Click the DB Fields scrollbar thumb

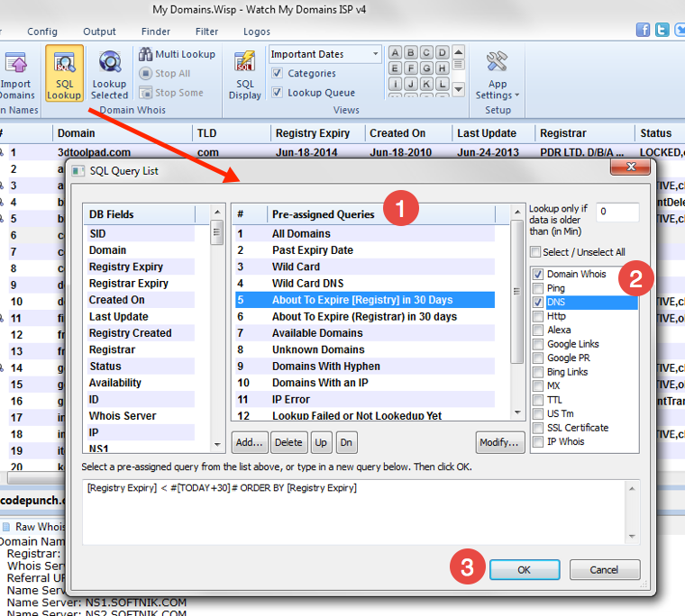click(217, 232)
